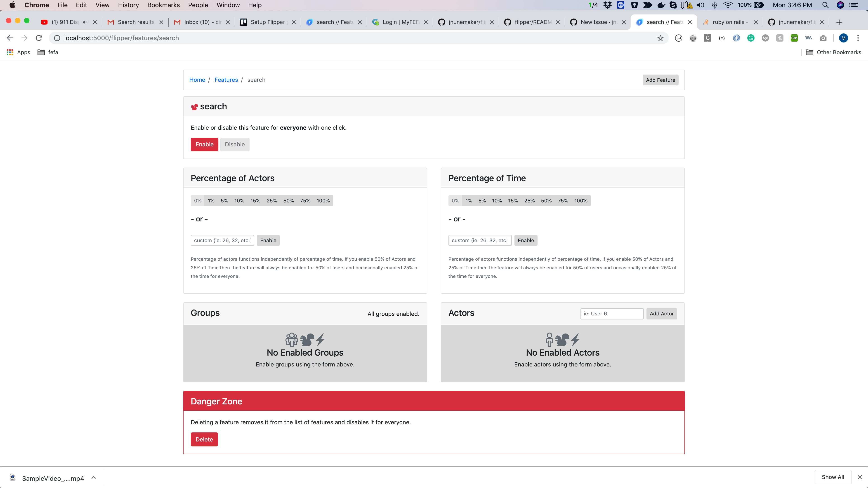Screen dimensions: 868x488
Task: Open the Apps grid shortcut in bookmarks bar
Action: pos(9,52)
